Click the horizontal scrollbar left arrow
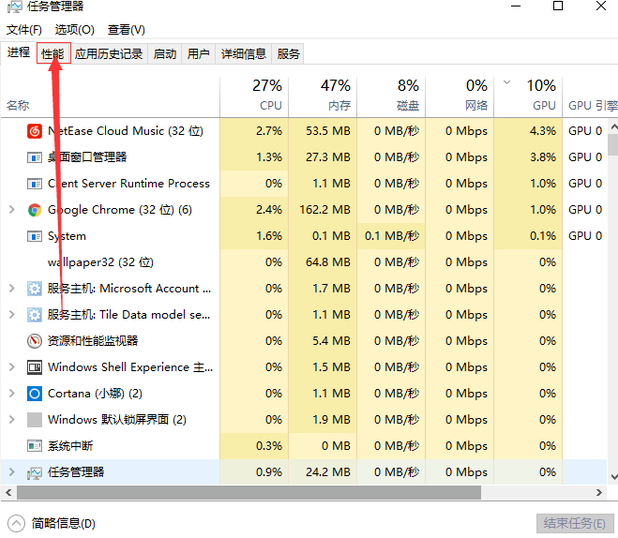Image resolution: width=618 pixels, height=538 pixels. (9, 492)
